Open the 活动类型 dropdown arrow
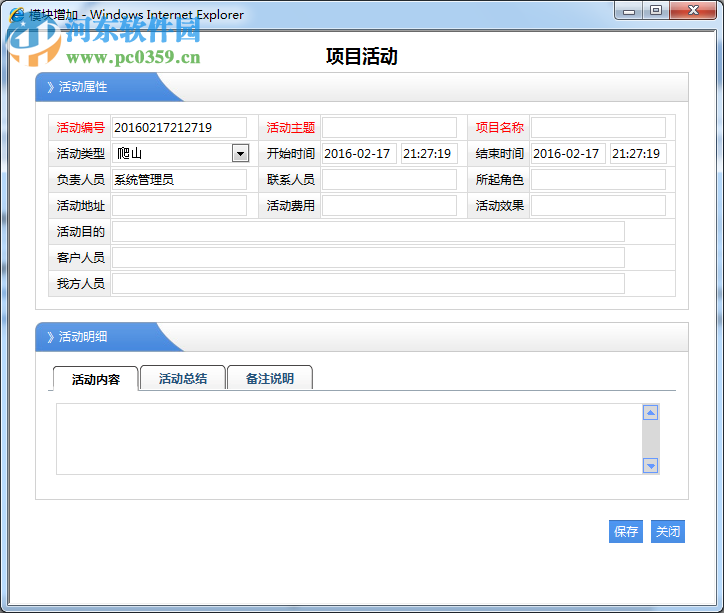The image size is (724, 613). 240,153
